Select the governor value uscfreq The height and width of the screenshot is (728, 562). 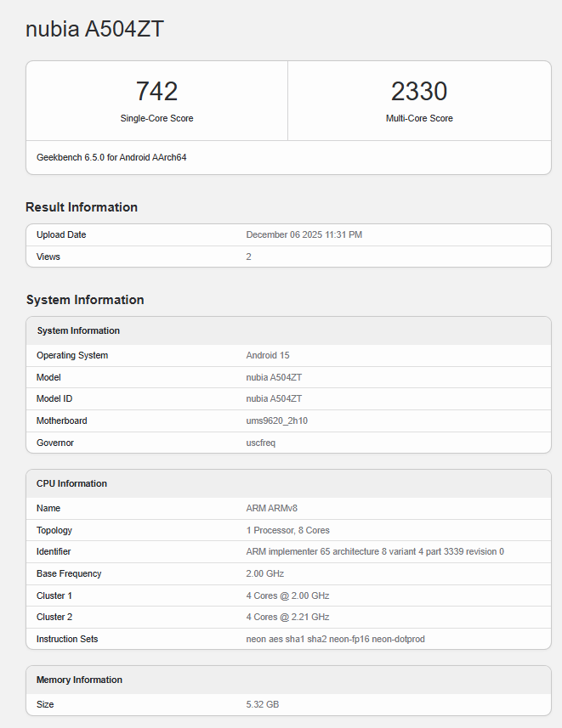[x=261, y=443]
